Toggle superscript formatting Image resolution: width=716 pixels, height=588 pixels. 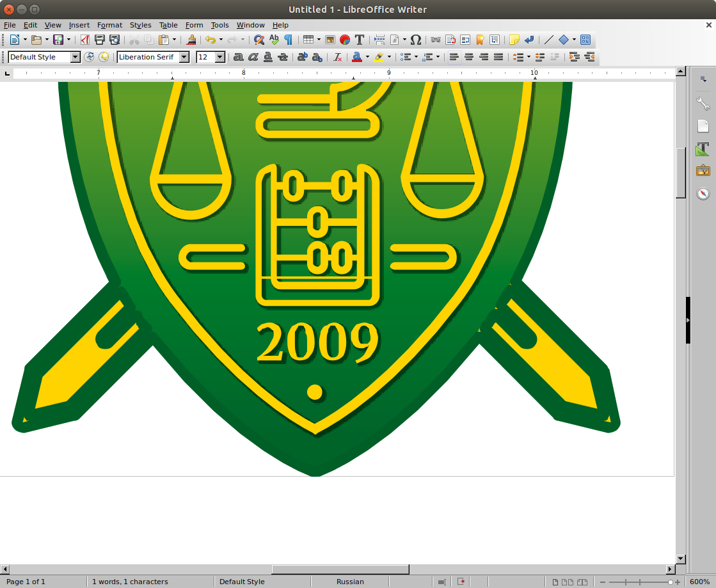click(x=302, y=57)
